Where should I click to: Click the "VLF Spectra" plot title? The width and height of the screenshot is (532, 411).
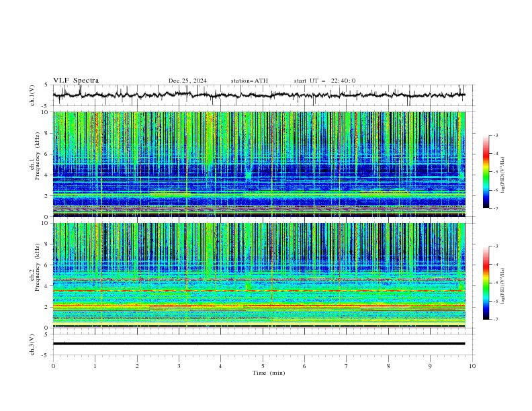tap(76, 81)
